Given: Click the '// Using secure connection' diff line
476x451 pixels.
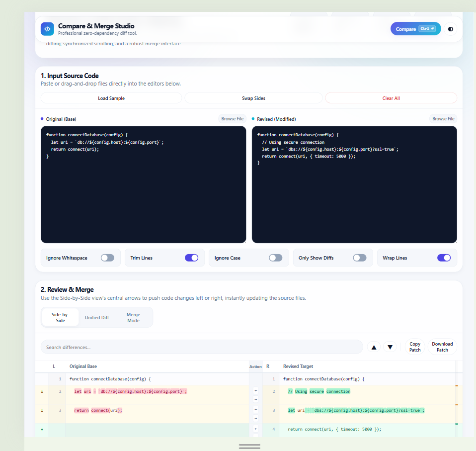Looking at the screenshot, I should point(319,391).
